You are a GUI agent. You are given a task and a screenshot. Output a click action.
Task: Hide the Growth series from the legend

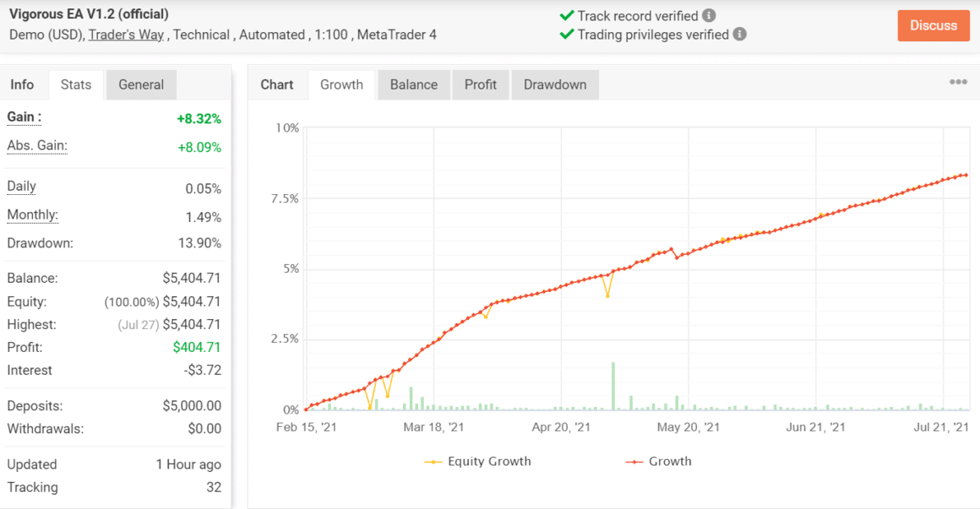(x=672, y=461)
